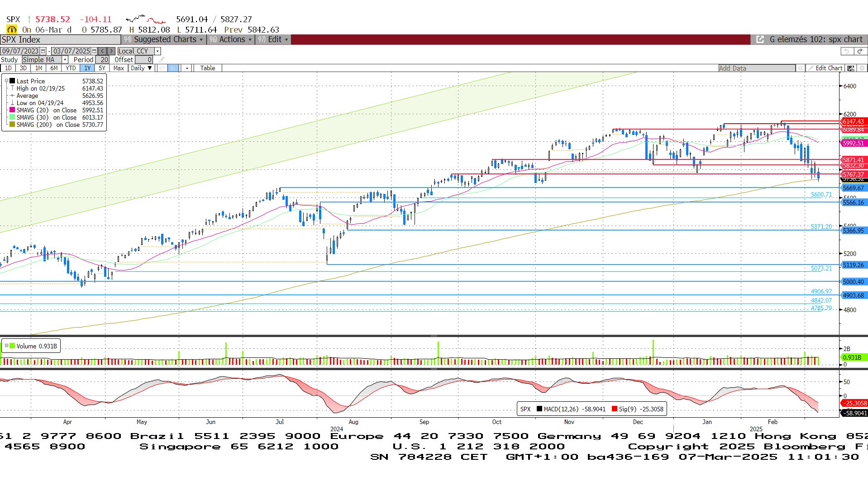Shift date range back with left arrow

click(x=103, y=51)
